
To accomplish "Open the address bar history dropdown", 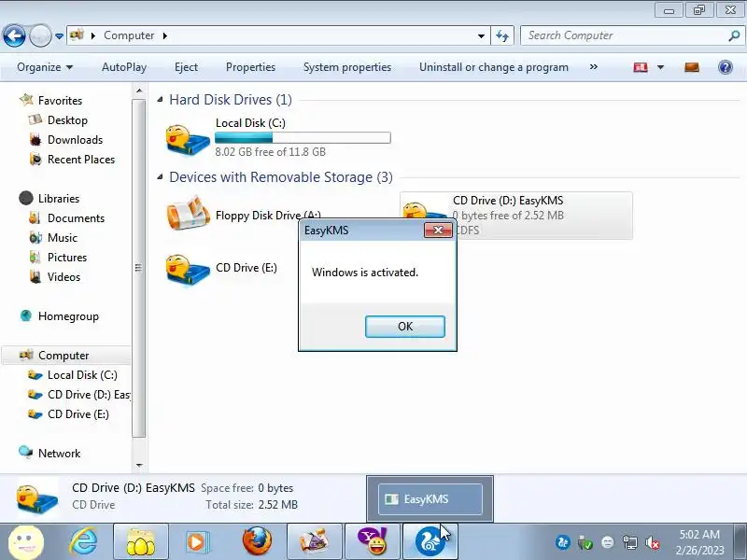I will point(481,35).
